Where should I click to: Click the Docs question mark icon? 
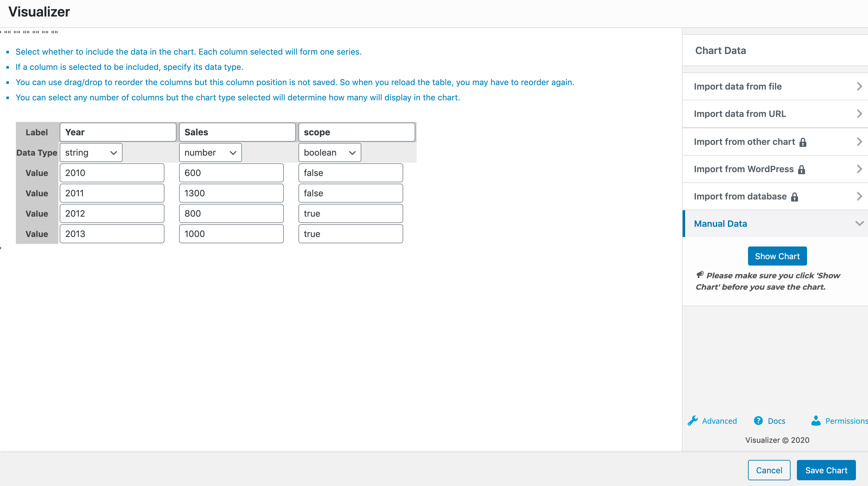pyautogui.click(x=758, y=421)
